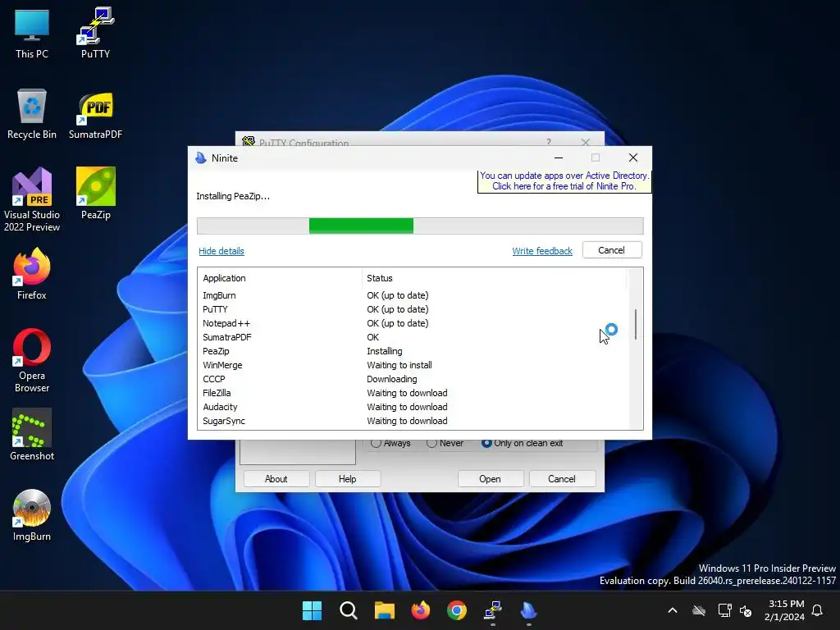Open taskbar Search
Viewport: 840px width, 630px height.
tap(348, 610)
